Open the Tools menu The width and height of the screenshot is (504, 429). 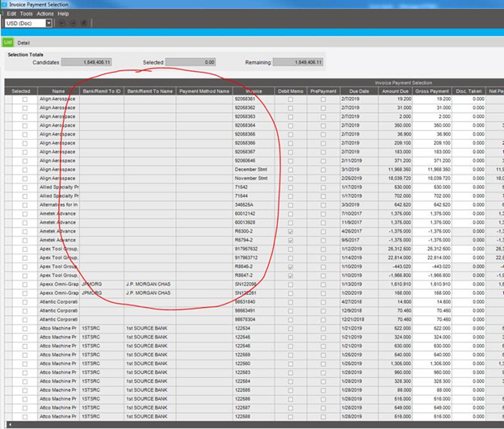[27, 14]
